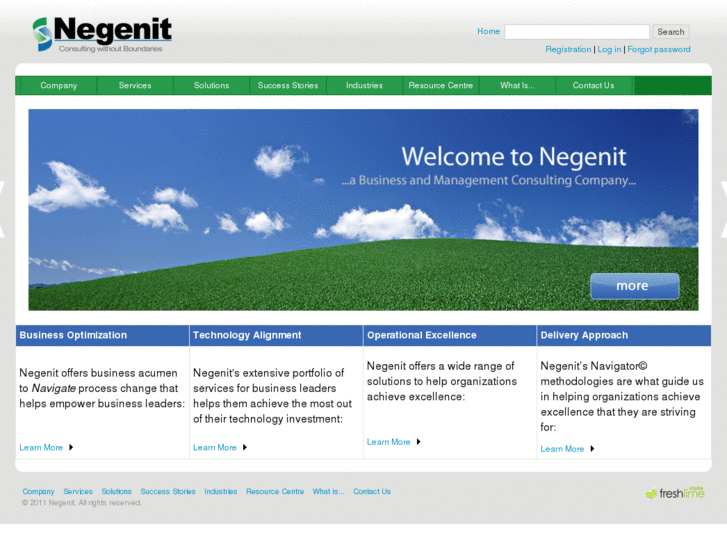
Task: Click the Welcome to Negenit banner image
Action: (x=363, y=210)
